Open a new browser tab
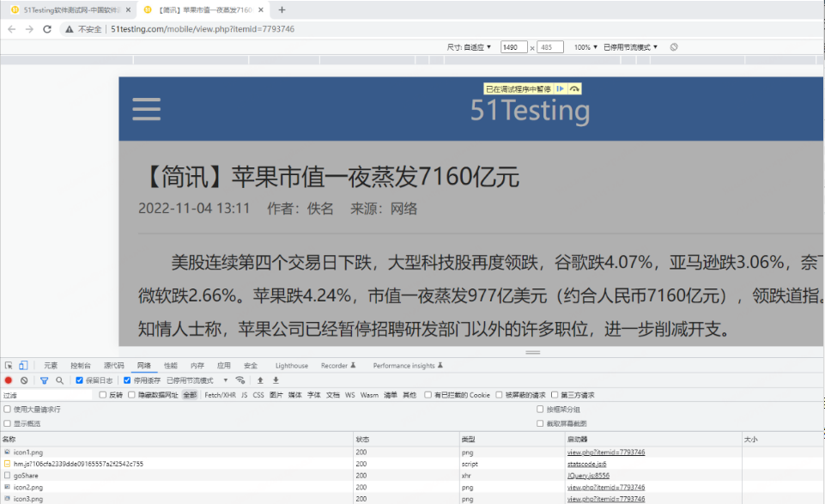 pyautogui.click(x=282, y=9)
